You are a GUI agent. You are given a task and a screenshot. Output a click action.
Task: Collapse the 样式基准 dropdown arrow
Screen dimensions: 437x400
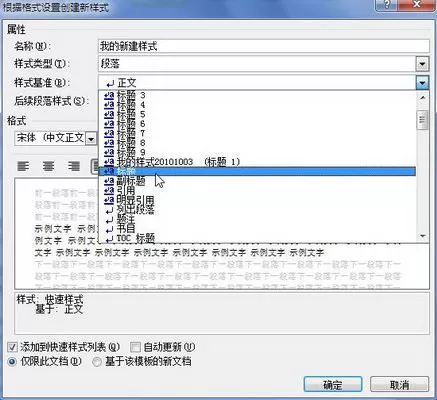pyautogui.click(x=422, y=82)
